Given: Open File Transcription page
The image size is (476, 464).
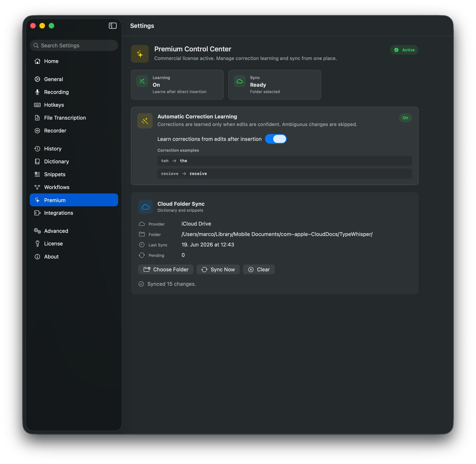Looking at the screenshot, I should pyautogui.click(x=74, y=118).
